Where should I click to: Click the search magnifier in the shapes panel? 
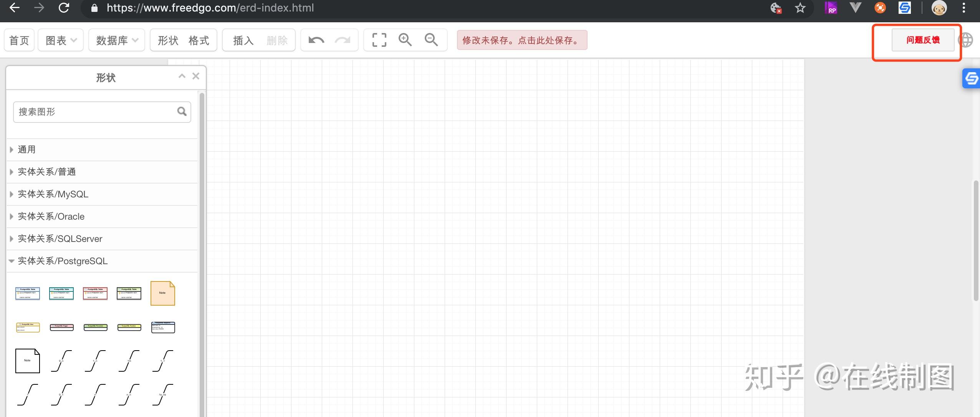182,111
